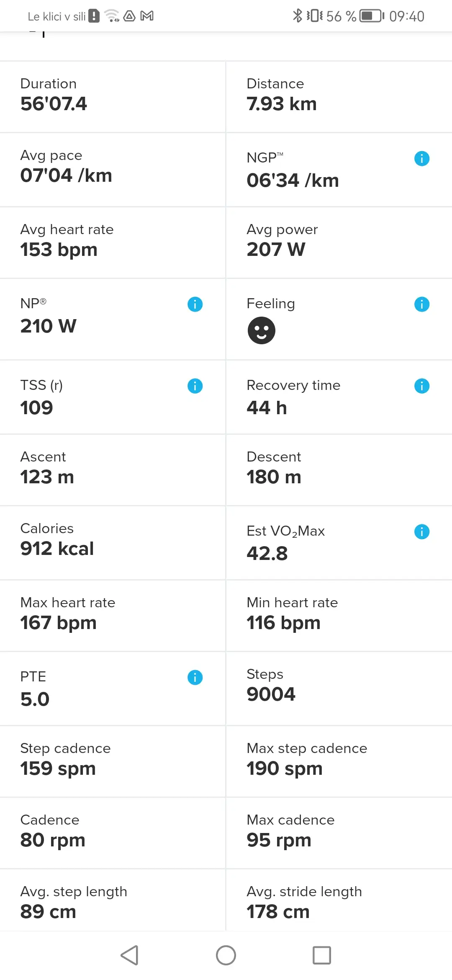Tap the Ascent 123 m cell
452x980 pixels.
(113, 469)
